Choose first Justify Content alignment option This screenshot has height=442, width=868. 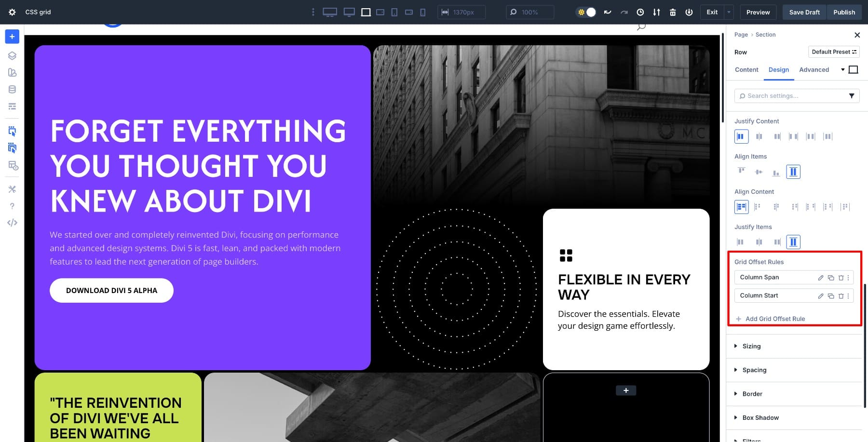[741, 136]
